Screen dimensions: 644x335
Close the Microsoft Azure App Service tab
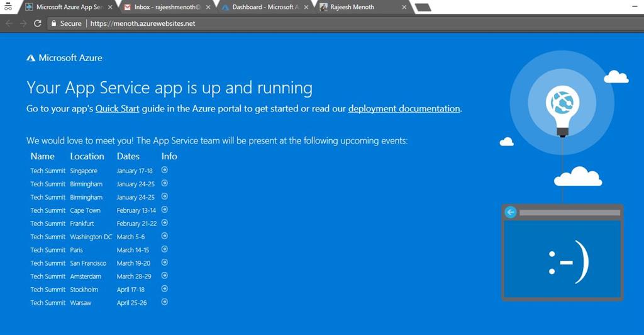coord(109,7)
